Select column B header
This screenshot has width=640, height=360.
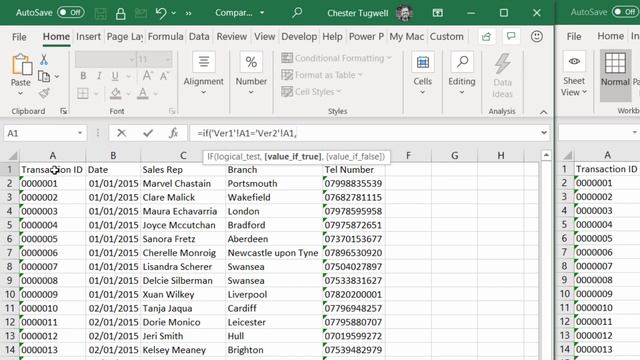click(113, 156)
